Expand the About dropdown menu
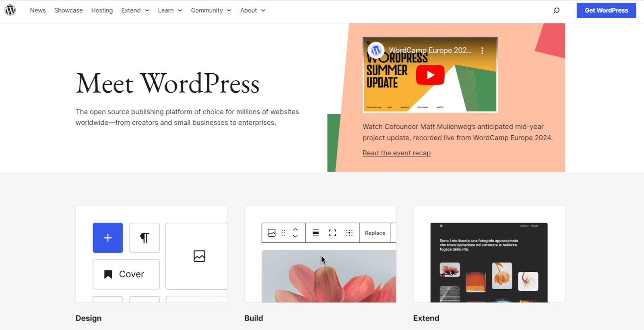Image resolution: width=644 pixels, height=330 pixels. point(253,10)
